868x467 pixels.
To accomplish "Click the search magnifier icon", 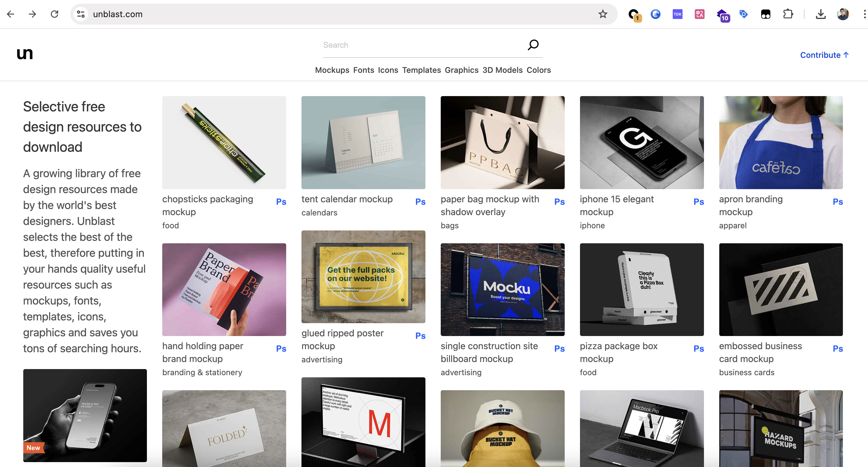I will point(533,44).
